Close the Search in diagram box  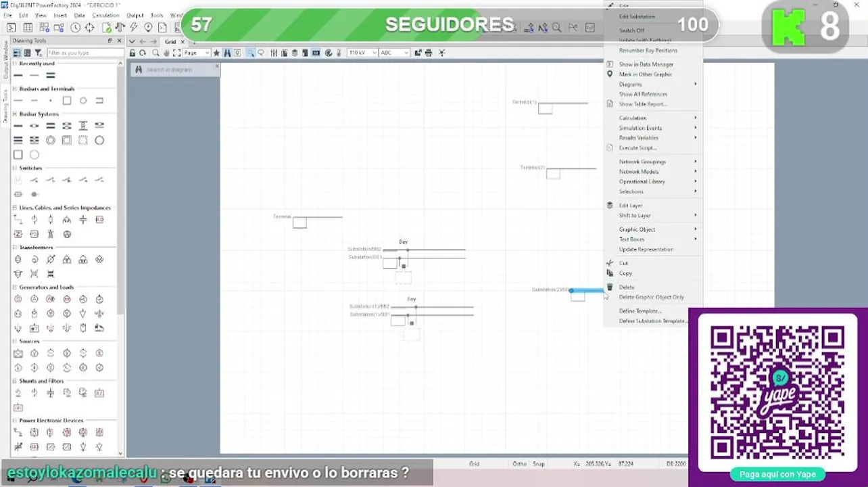217,66
